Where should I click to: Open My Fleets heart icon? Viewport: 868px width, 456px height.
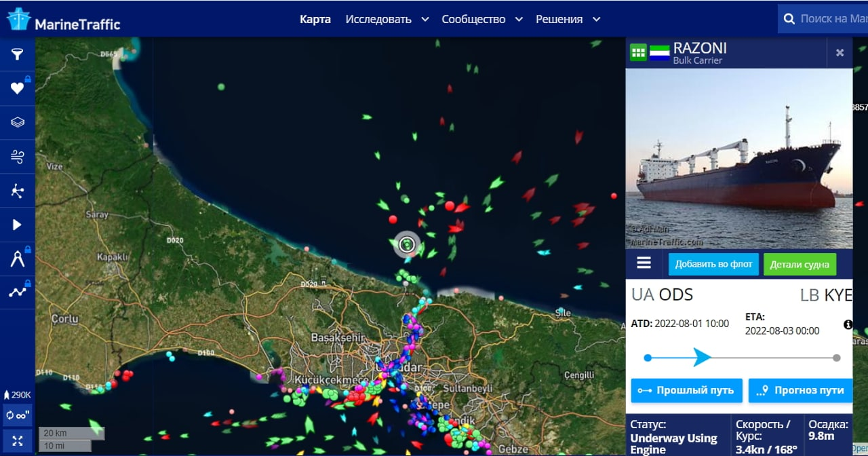(17, 88)
